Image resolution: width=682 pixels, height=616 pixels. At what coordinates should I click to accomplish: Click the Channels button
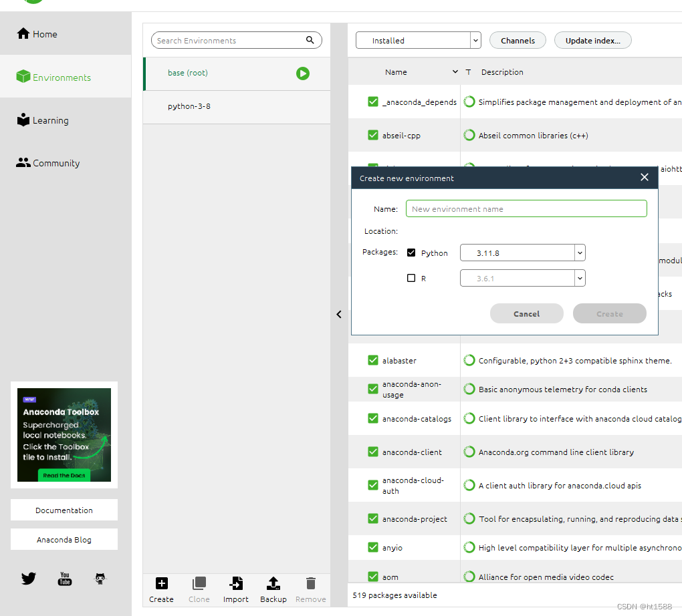(518, 40)
